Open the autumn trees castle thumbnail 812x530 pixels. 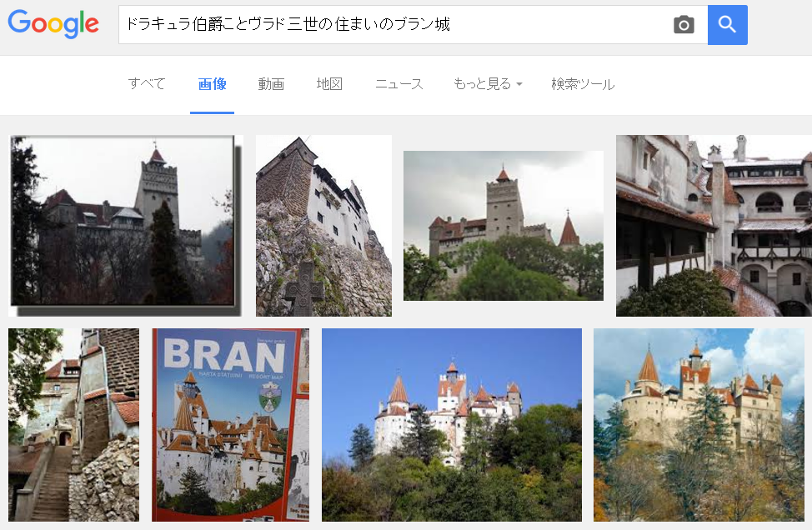click(x=699, y=424)
